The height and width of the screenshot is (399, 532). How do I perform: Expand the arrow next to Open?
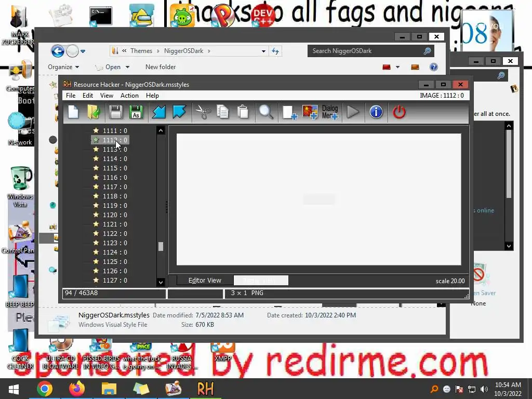(x=128, y=67)
